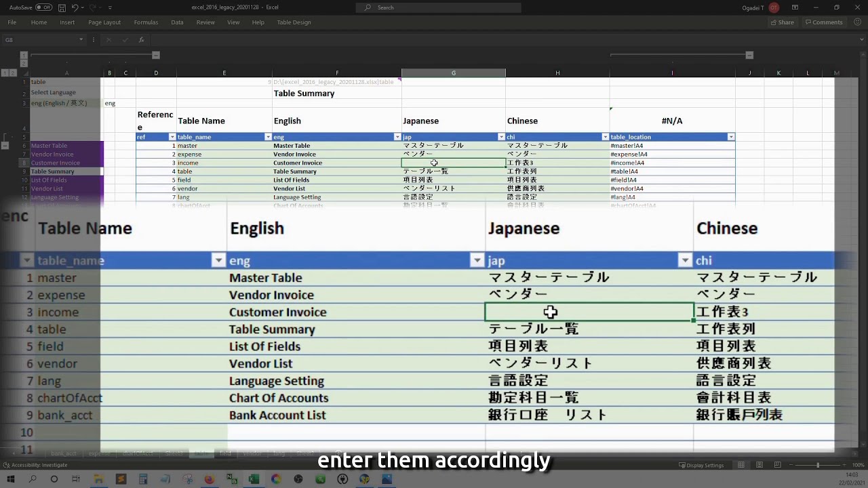The image size is (868, 488).
Task: Open the Formulas ribbon tab
Action: pyautogui.click(x=146, y=22)
